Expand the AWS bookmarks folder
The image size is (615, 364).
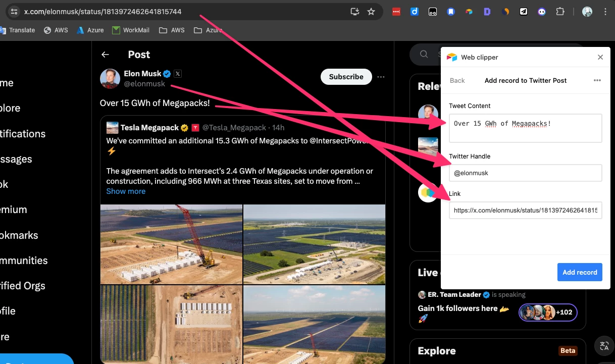172,30
